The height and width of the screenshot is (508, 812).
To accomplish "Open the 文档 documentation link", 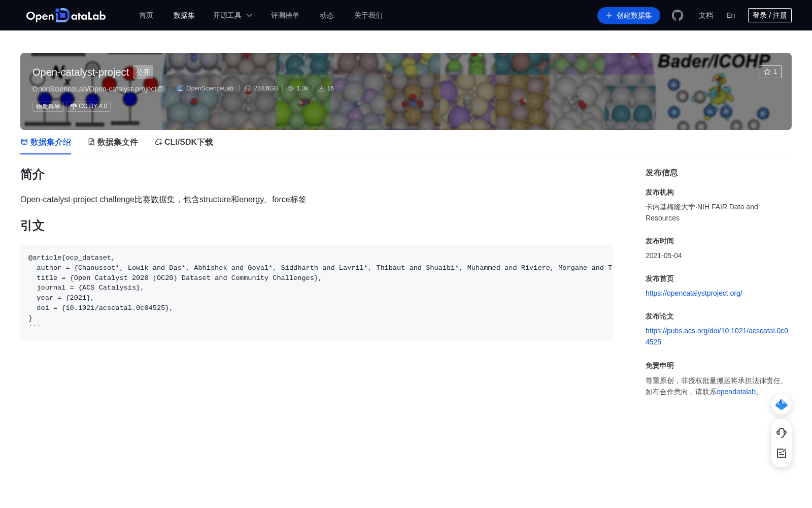I will tap(706, 15).
